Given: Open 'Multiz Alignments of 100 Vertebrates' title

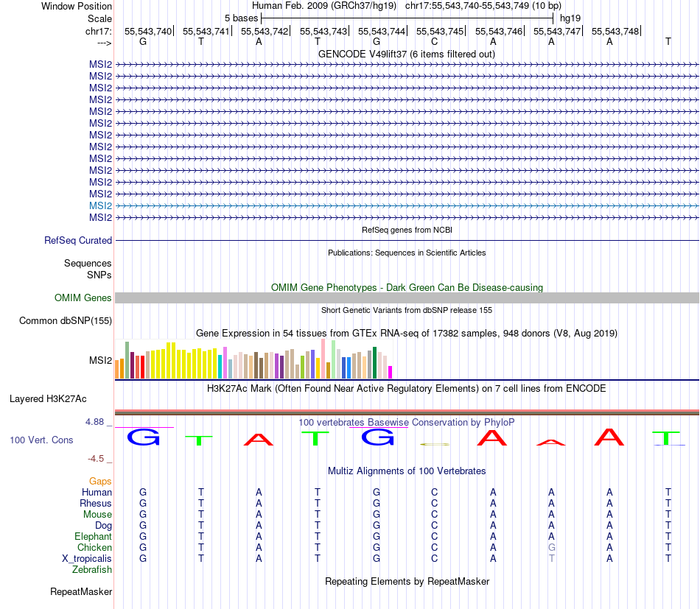Looking at the screenshot, I should [407, 471].
